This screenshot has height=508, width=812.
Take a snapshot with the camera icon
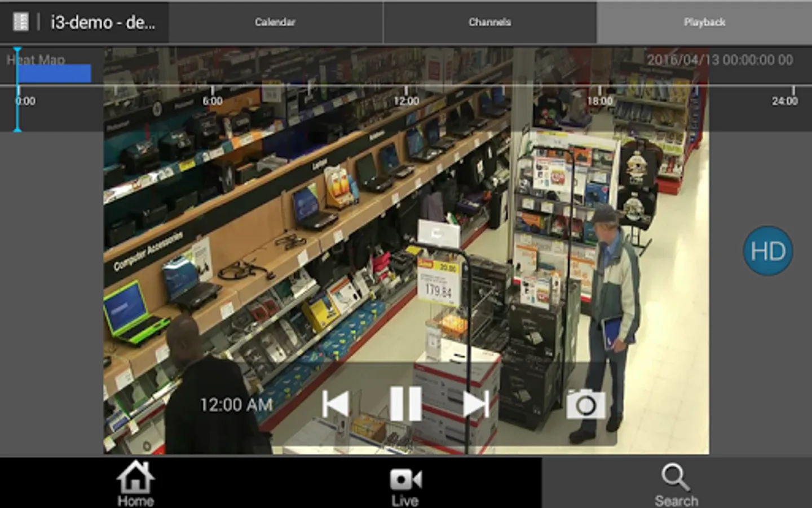pos(585,404)
